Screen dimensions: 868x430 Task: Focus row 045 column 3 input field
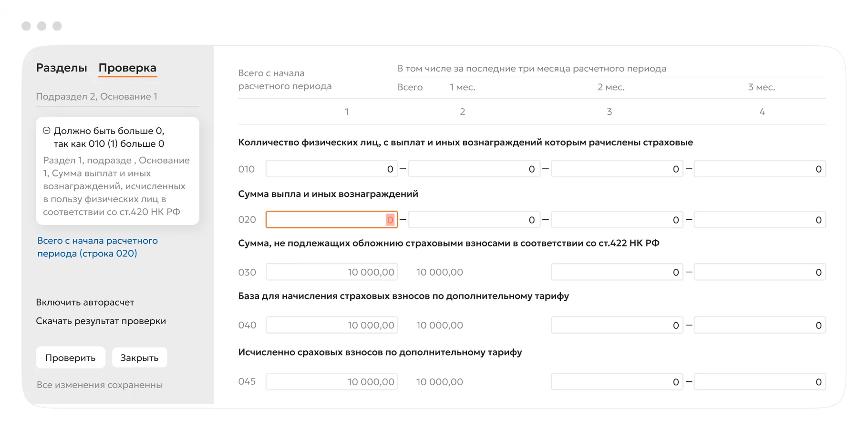[x=617, y=382]
